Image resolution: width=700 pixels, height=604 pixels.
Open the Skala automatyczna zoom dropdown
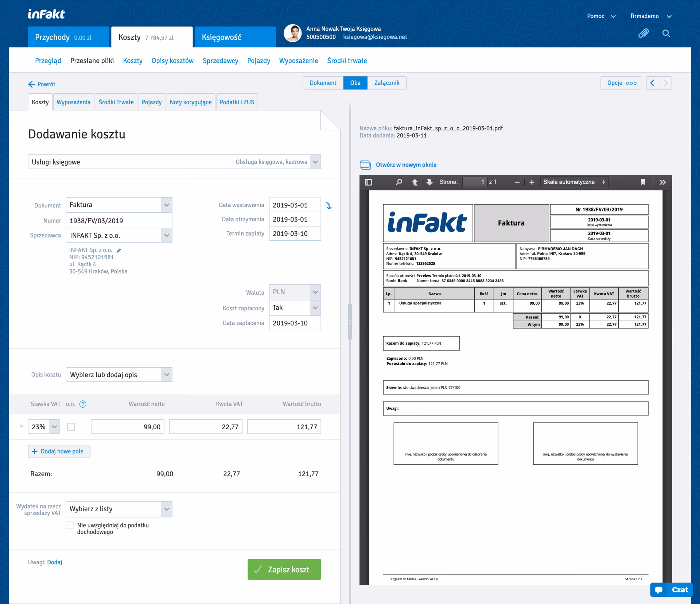(x=574, y=182)
